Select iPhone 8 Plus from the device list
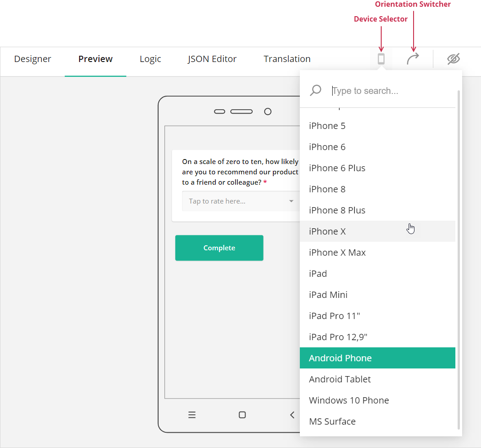The width and height of the screenshot is (481, 448). point(337,210)
